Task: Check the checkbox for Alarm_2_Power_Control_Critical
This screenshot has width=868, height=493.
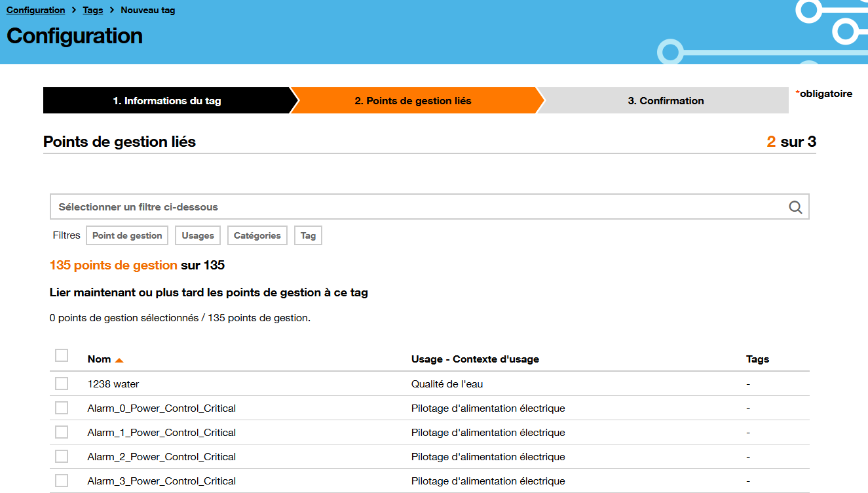Action: (61, 456)
